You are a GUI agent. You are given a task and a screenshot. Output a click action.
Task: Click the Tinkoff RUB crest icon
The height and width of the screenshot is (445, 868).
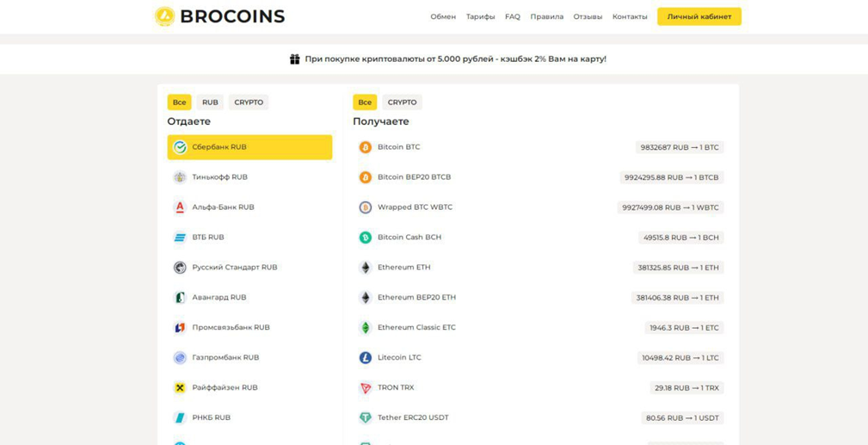coord(180,177)
